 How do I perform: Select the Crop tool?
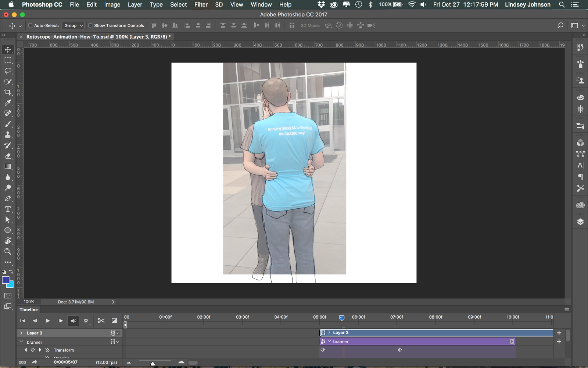[8, 92]
